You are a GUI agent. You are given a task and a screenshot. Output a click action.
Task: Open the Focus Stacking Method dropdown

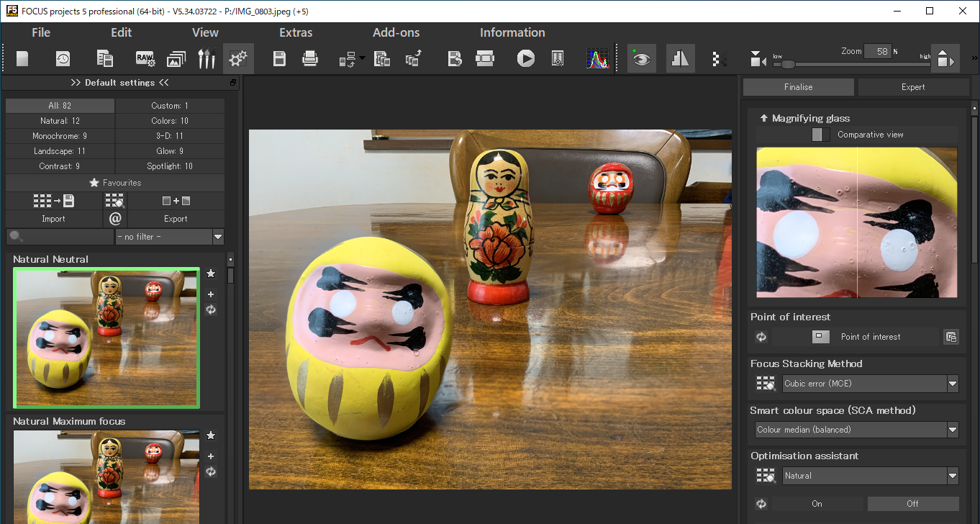tap(953, 384)
